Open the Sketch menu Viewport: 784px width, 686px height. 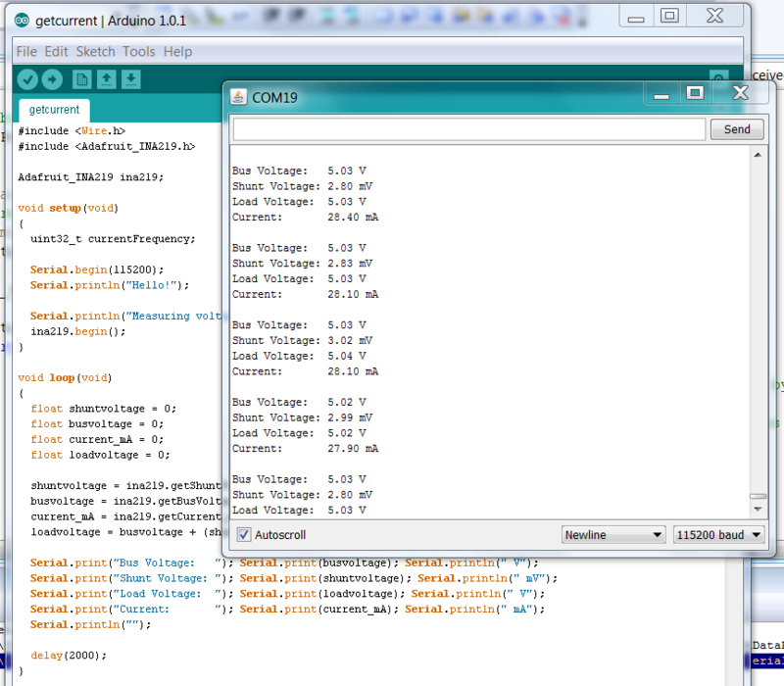pyautogui.click(x=95, y=52)
